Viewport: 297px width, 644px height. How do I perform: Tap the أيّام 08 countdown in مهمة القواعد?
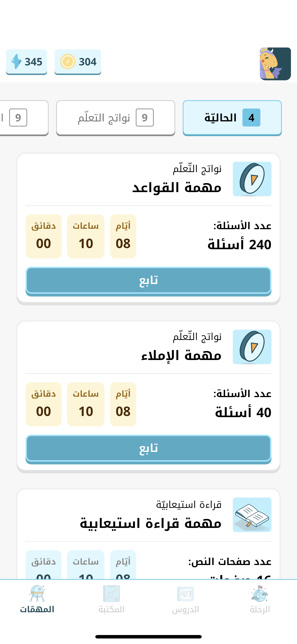click(x=123, y=236)
